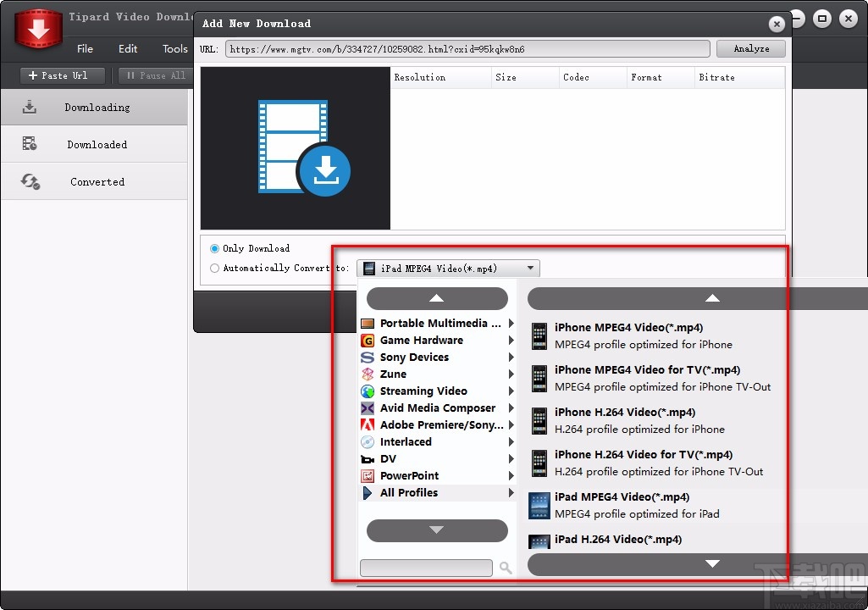Click the iPad MPEG4 Video profile icon

[539, 506]
